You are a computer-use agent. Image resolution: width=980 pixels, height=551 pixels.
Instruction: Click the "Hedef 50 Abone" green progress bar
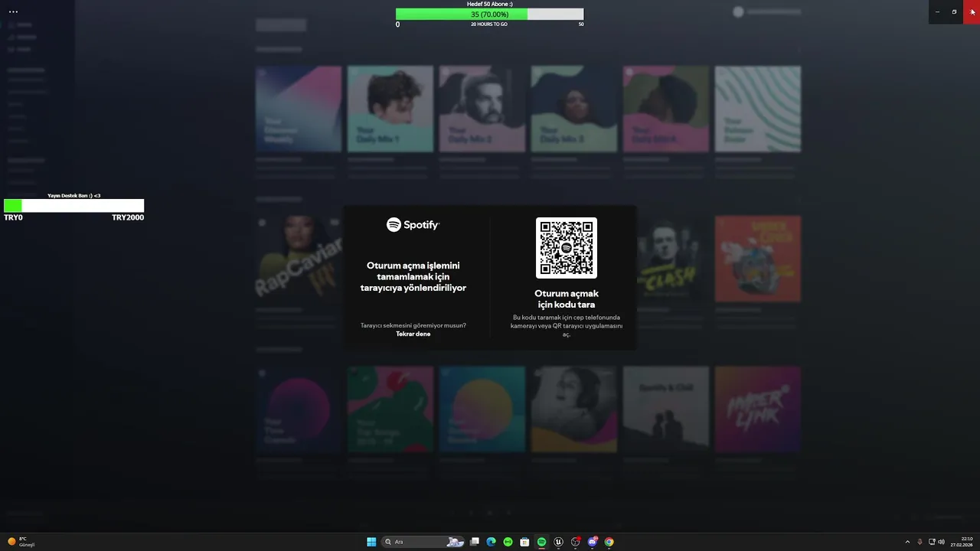[489, 15]
